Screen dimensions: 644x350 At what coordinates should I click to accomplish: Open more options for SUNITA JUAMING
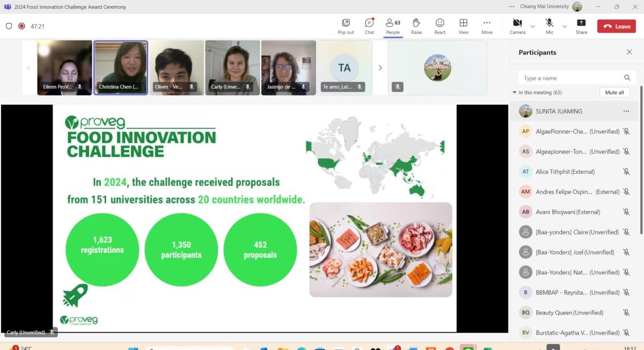coord(626,111)
